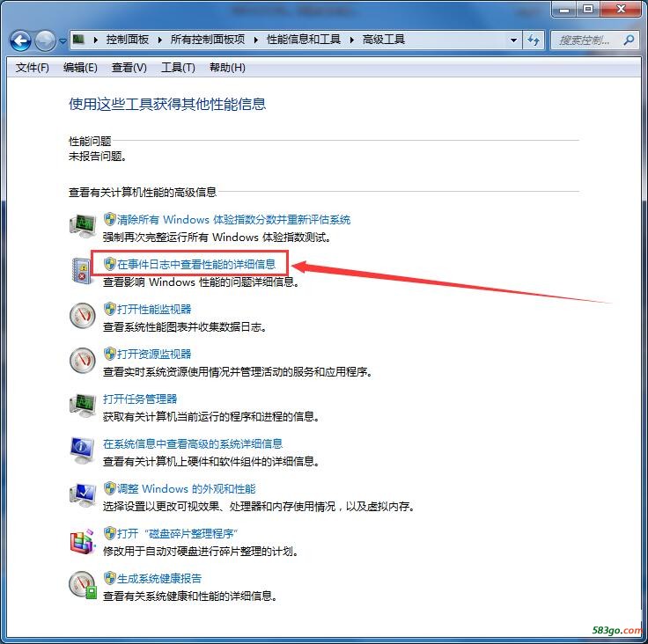The height and width of the screenshot is (644, 648).
Task: Expand the arrow after 性能信息和工具 breadcrumb
Action: point(351,40)
